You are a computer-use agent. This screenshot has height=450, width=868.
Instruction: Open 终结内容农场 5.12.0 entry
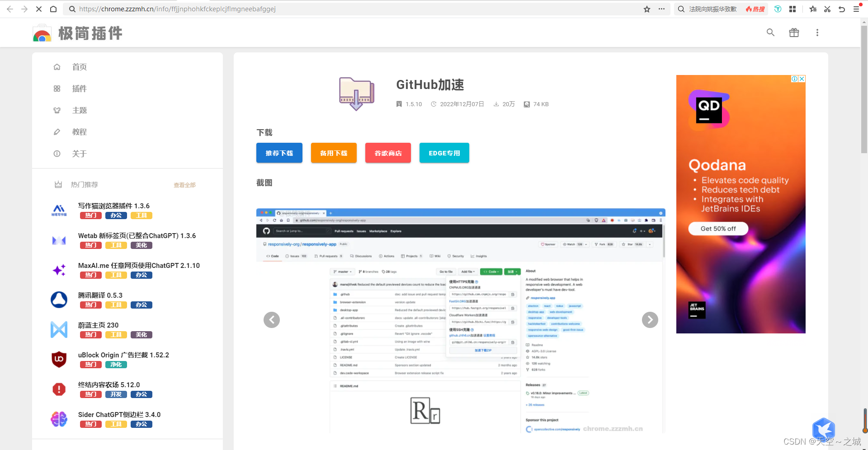coord(109,384)
